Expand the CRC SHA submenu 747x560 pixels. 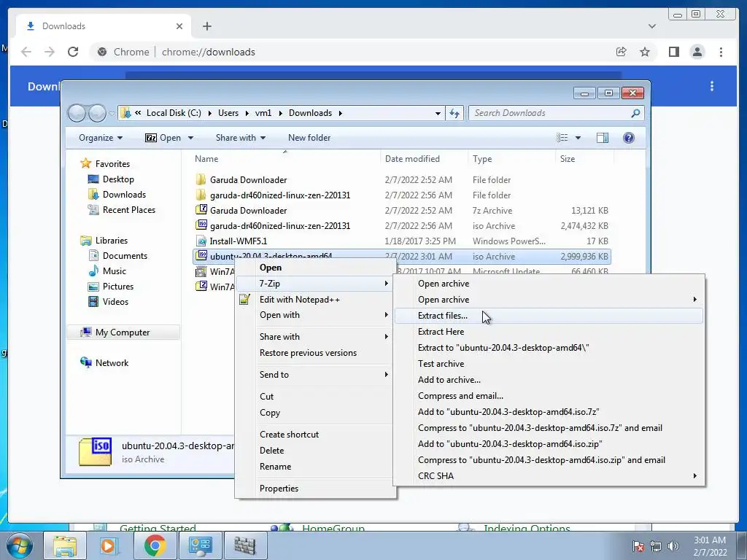click(x=549, y=476)
